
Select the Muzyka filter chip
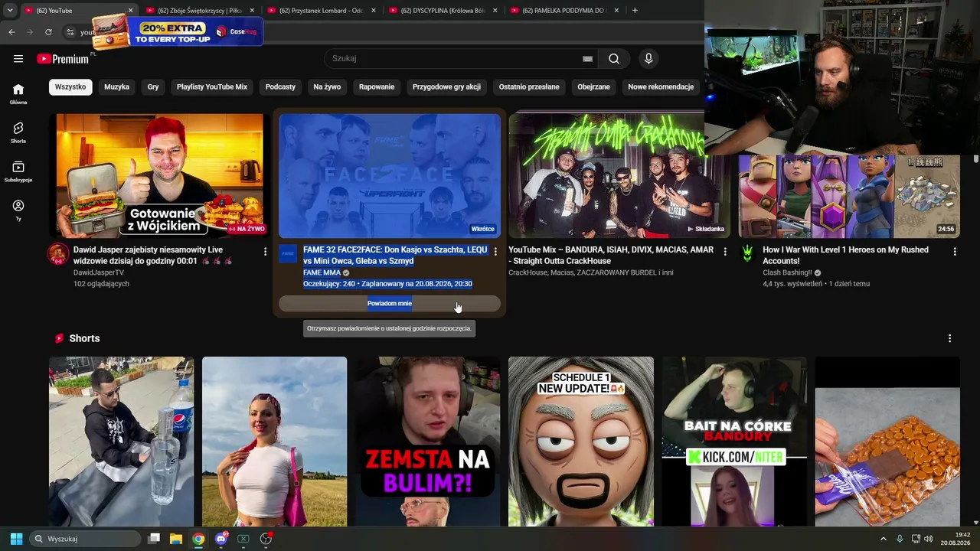click(x=116, y=87)
